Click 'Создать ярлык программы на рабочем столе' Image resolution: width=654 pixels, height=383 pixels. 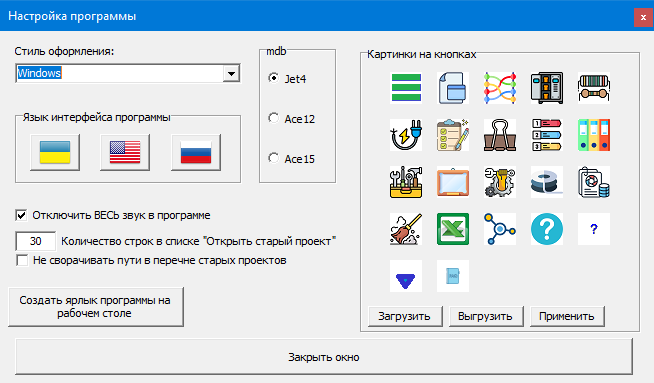(x=96, y=307)
